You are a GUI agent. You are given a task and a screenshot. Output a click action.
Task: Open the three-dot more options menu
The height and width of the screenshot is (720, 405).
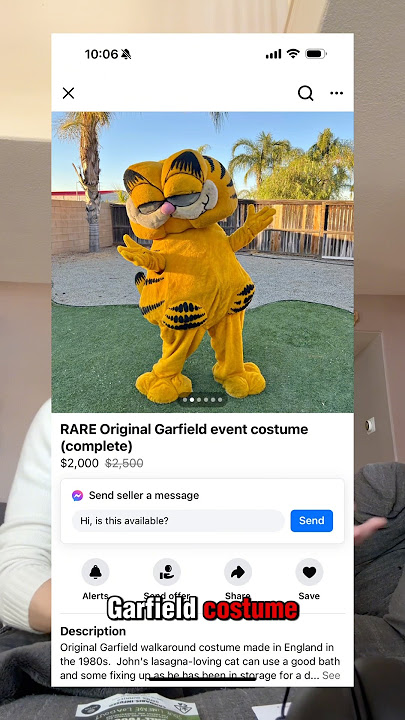337,93
